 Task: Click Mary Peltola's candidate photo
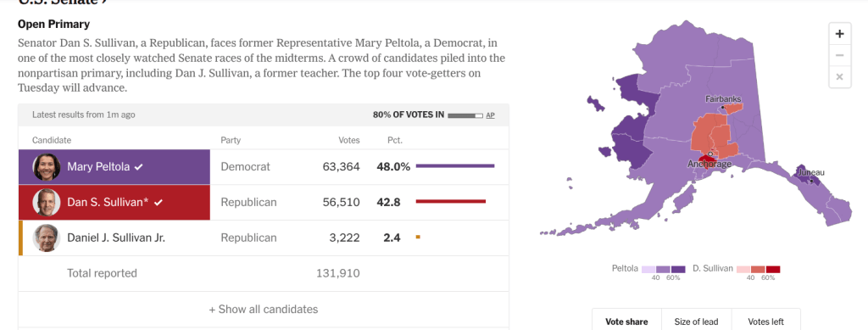click(47, 166)
